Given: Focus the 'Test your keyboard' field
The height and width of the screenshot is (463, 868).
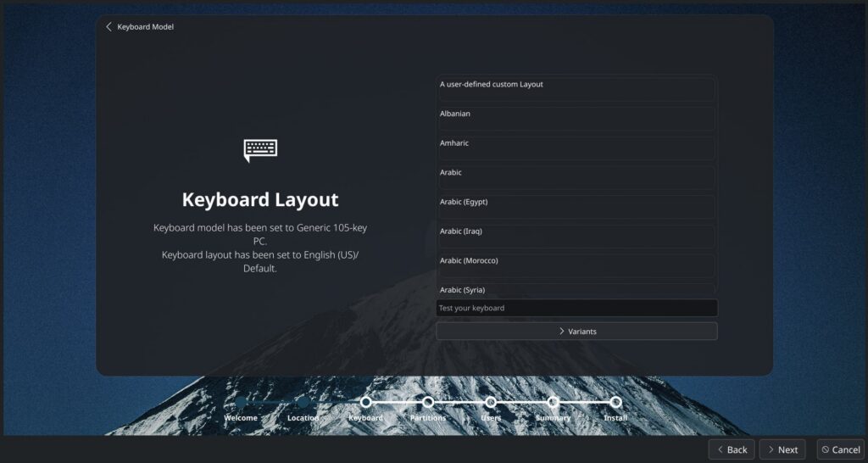Looking at the screenshot, I should click(576, 308).
